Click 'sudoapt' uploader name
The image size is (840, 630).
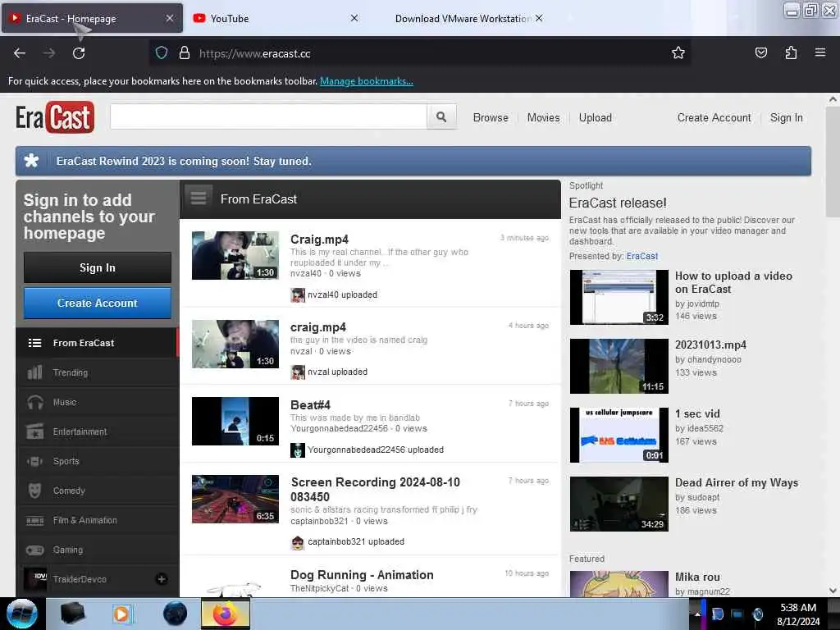coord(703,497)
